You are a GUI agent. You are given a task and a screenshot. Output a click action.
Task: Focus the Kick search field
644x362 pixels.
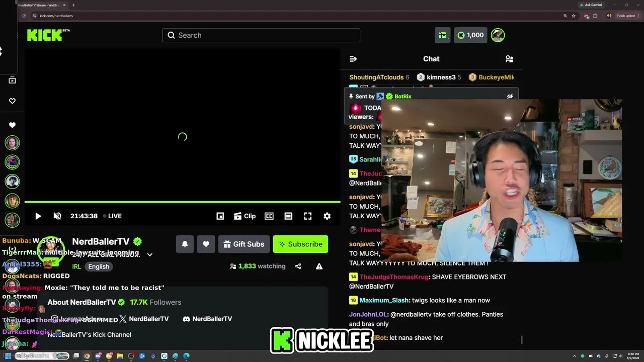pos(261,35)
